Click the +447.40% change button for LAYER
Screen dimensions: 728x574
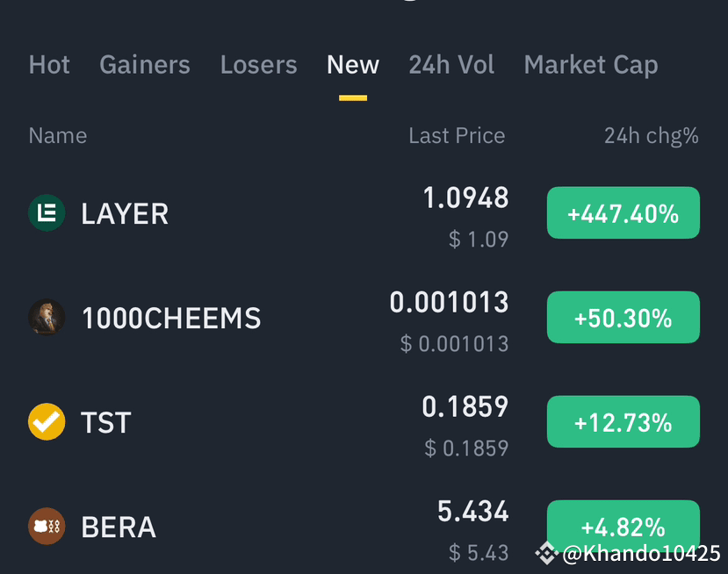pyautogui.click(x=623, y=212)
